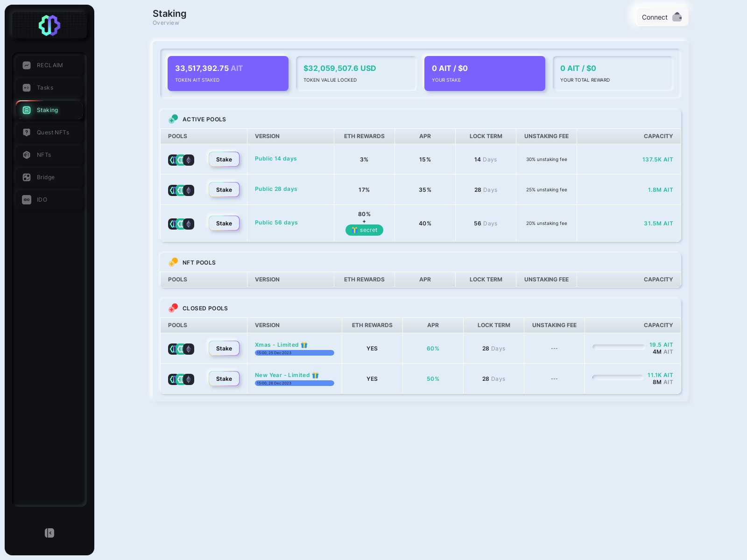
Task: Open the IDO sidebar icon
Action: click(27, 200)
